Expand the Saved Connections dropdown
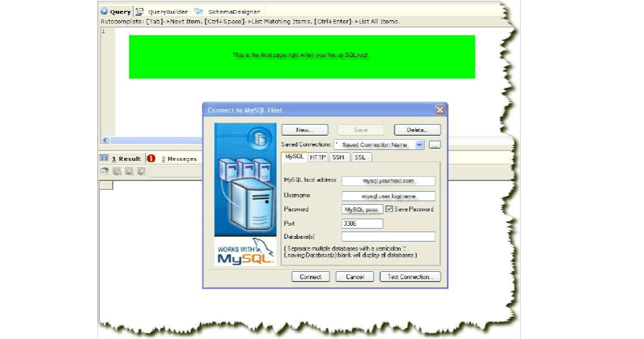This screenshot has width=644, height=339. [420, 145]
